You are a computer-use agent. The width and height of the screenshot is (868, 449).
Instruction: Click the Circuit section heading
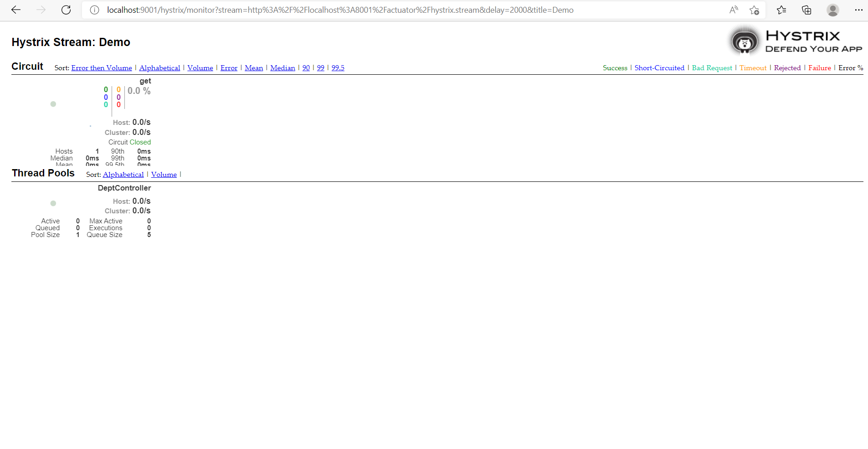click(x=27, y=67)
